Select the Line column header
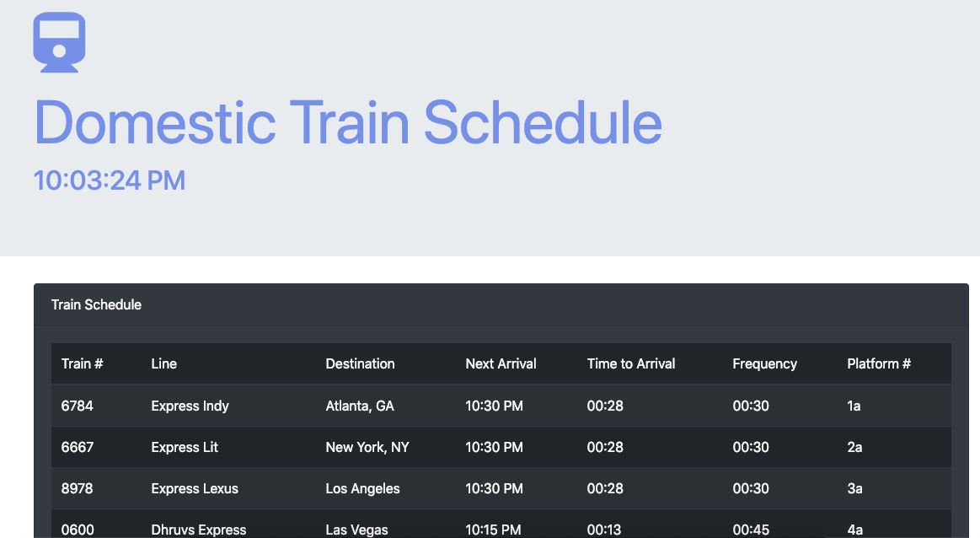This screenshot has width=980, height=538. tap(163, 363)
